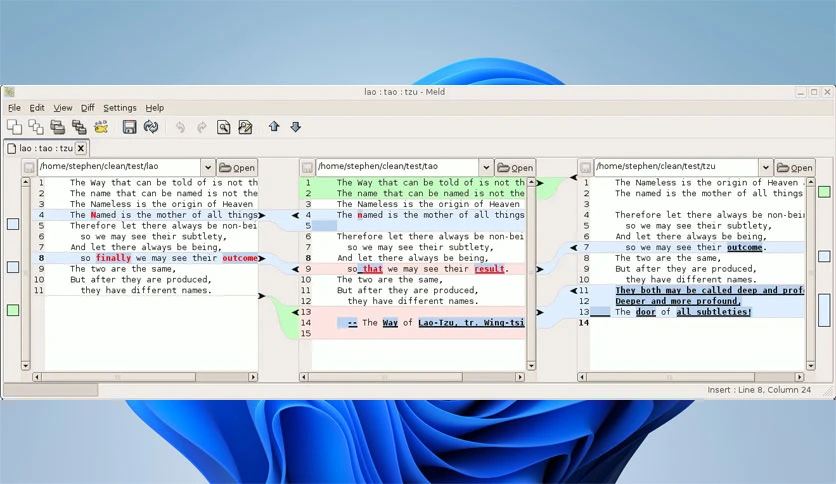836x484 pixels.
Task: Open the version control browser fish icon
Action: tap(101, 127)
